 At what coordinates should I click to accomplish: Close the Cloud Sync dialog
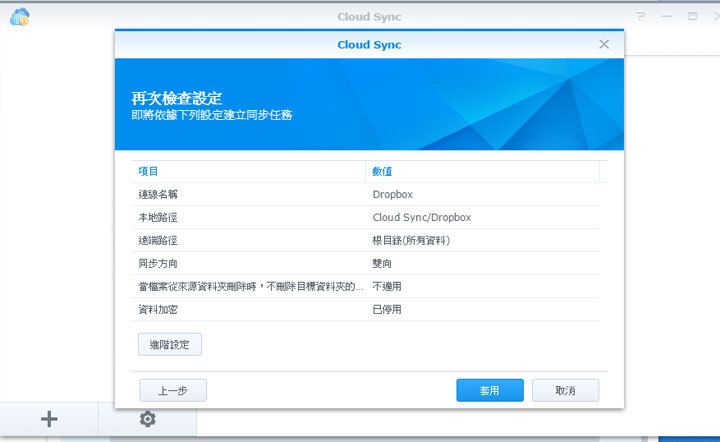604,44
